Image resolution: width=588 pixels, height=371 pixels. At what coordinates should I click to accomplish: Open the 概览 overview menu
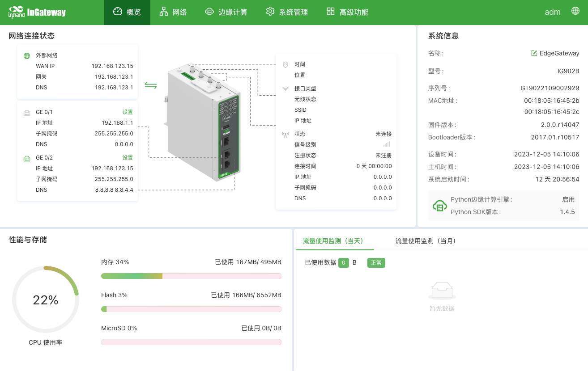click(x=127, y=12)
